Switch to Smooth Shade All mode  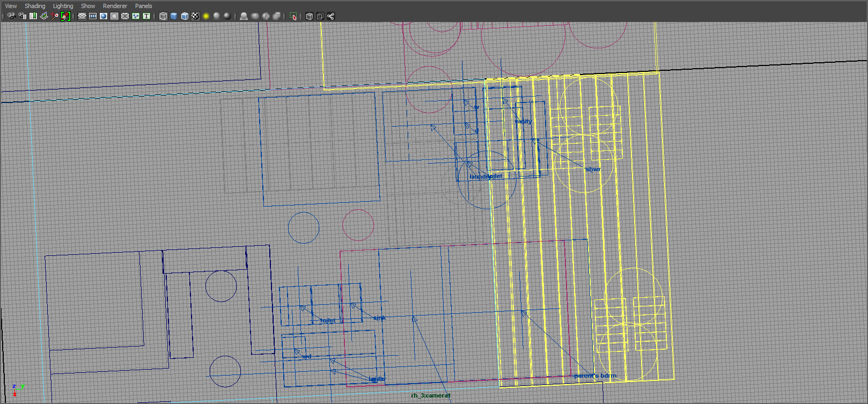pos(174,16)
